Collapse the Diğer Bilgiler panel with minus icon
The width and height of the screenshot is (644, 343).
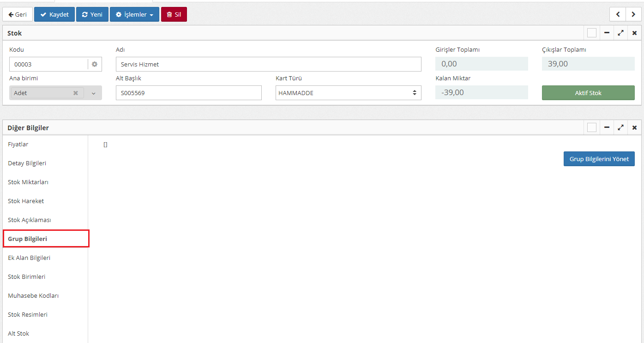[607, 128]
